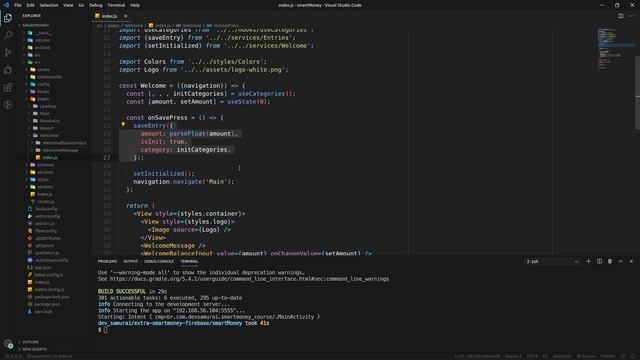Expand the hooks folder
The height and width of the screenshot is (360, 640).
click(43, 91)
